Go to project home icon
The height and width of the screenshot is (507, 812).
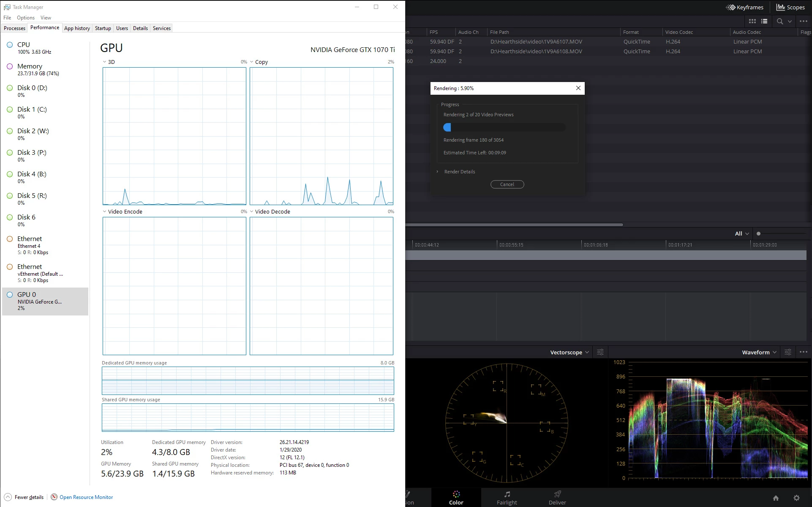[776, 498]
